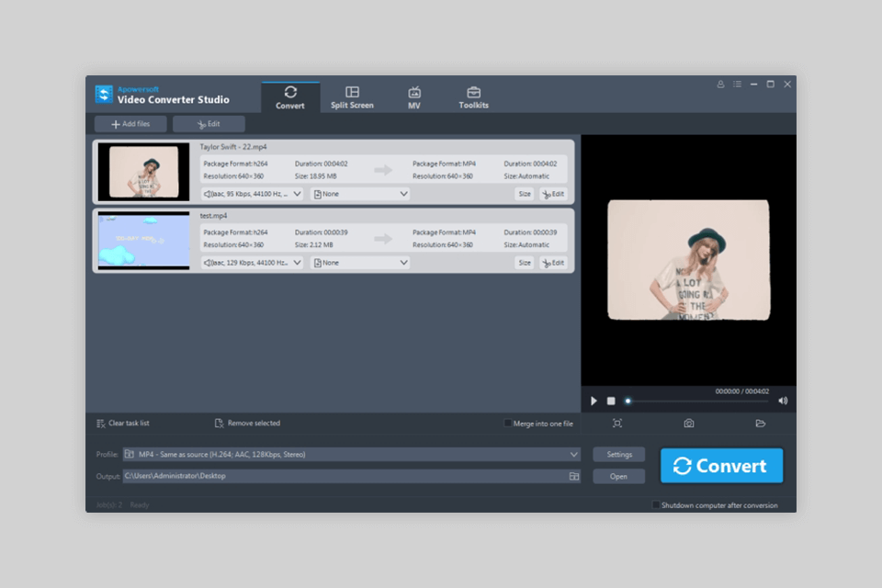Click the Add files button
Viewport: 882px width, 588px height.
pos(130,124)
